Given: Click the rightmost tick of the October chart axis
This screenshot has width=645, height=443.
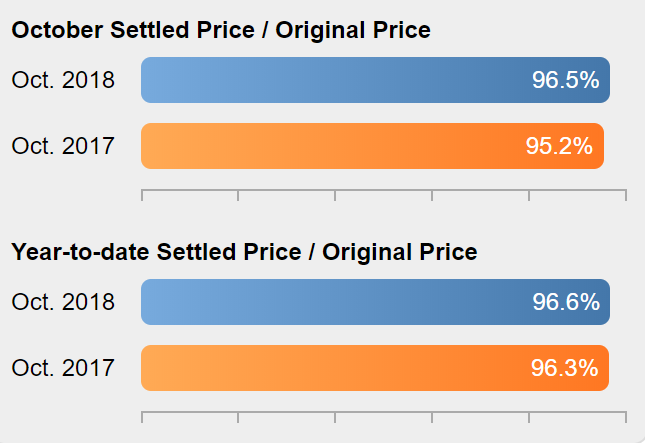Looking at the screenshot, I should pyautogui.click(x=626, y=195).
